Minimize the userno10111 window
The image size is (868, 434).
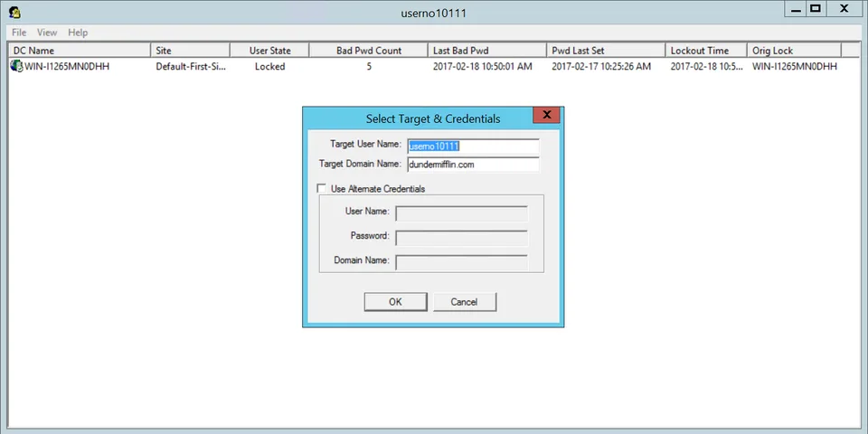point(797,9)
